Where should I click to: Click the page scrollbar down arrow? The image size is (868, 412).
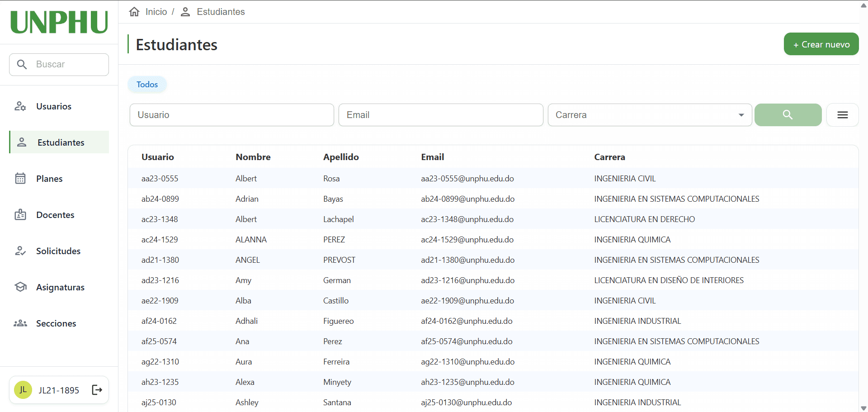pyautogui.click(x=863, y=408)
